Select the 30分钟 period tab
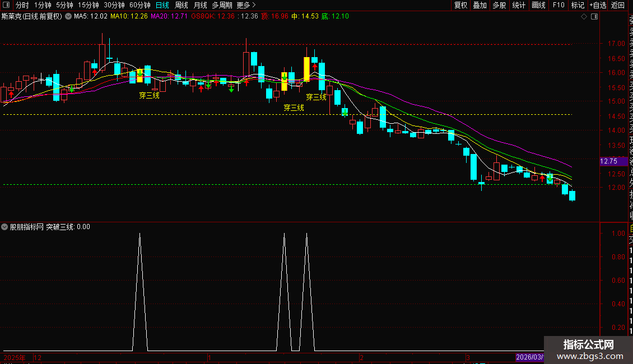Viewport: 633px width, 364px height. tap(114, 5)
